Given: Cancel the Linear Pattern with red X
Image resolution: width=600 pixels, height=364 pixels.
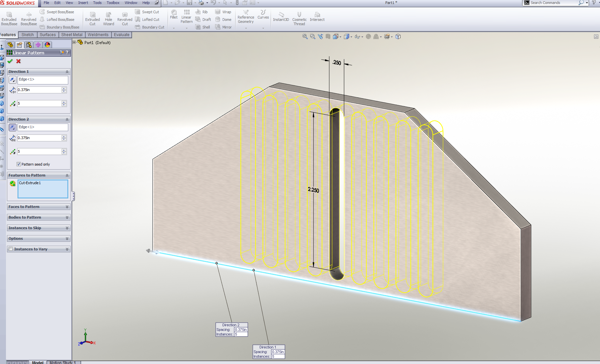Looking at the screenshot, I should click(19, 61).
